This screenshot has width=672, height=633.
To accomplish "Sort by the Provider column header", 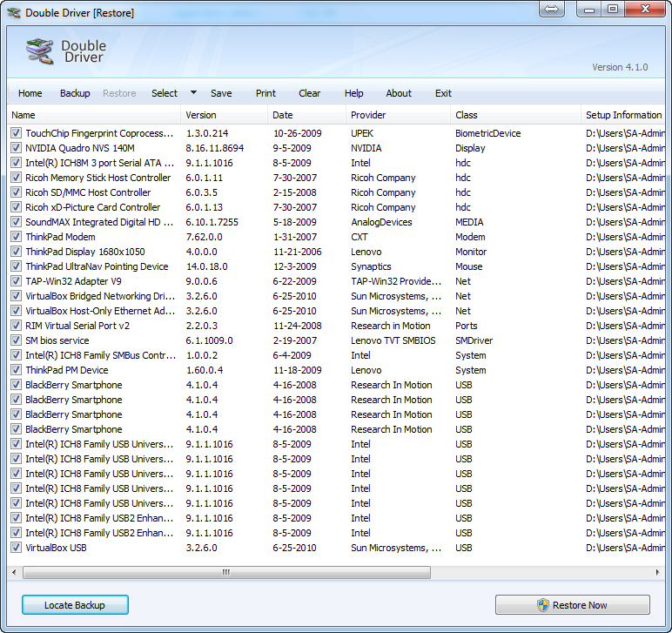I will pyautogui.click(x=398, y=115).
